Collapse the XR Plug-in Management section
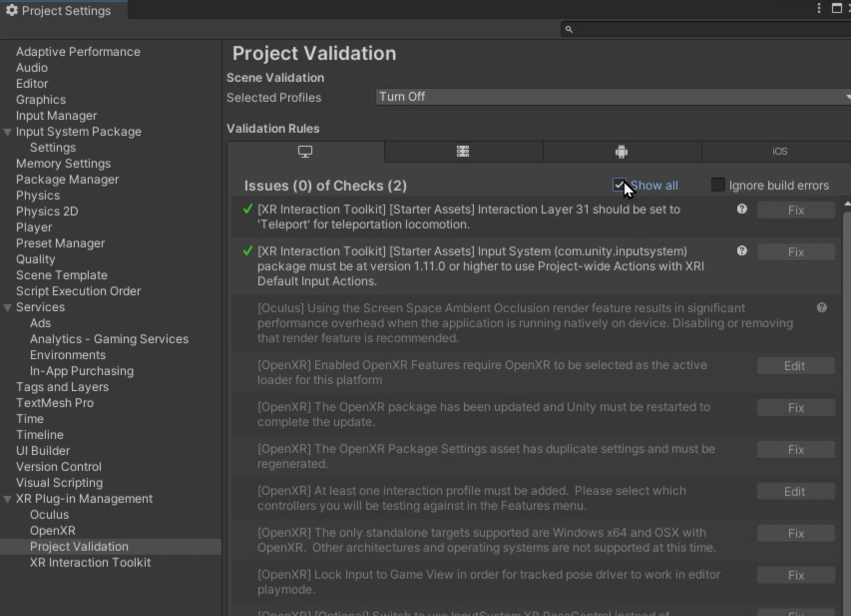 (7, 499)
